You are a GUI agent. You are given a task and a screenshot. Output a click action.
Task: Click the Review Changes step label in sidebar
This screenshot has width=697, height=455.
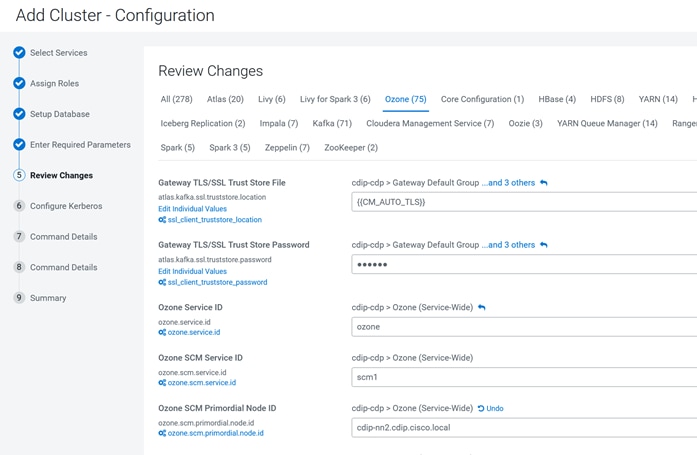pyautogui.click(x=61, y=176)
